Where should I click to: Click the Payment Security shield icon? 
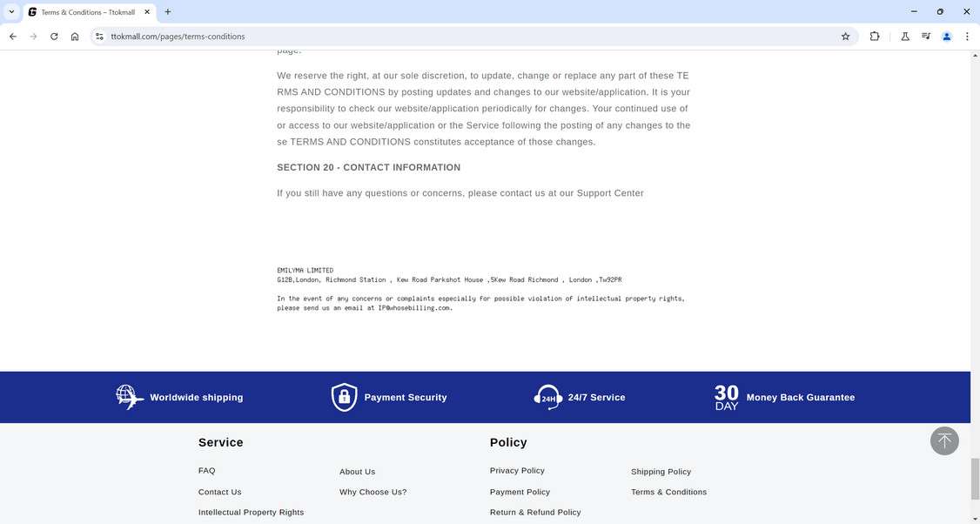[344, 397]
